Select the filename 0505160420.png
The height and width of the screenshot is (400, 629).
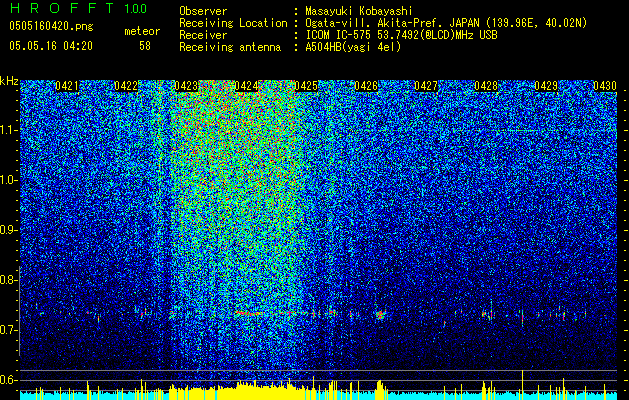click(x=51, y=26)
